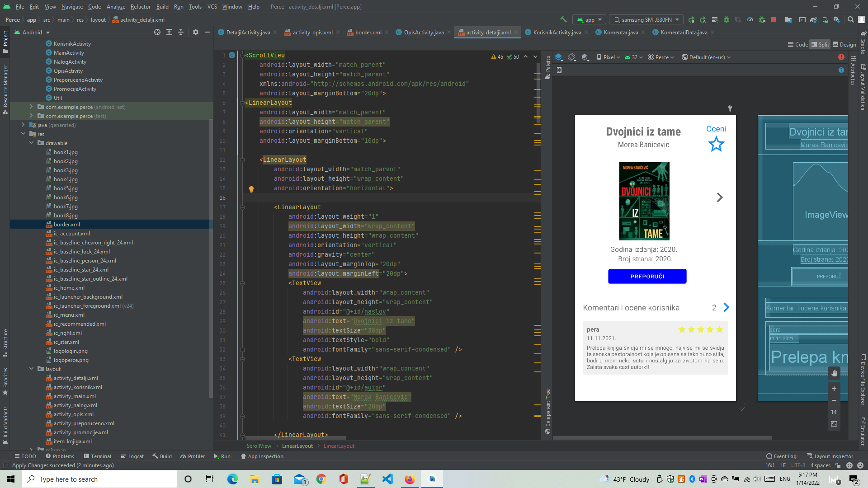Open Search Everywhere with the magnifier icon
This screenshot has height=488, width=868.
[x=851, y=19]
